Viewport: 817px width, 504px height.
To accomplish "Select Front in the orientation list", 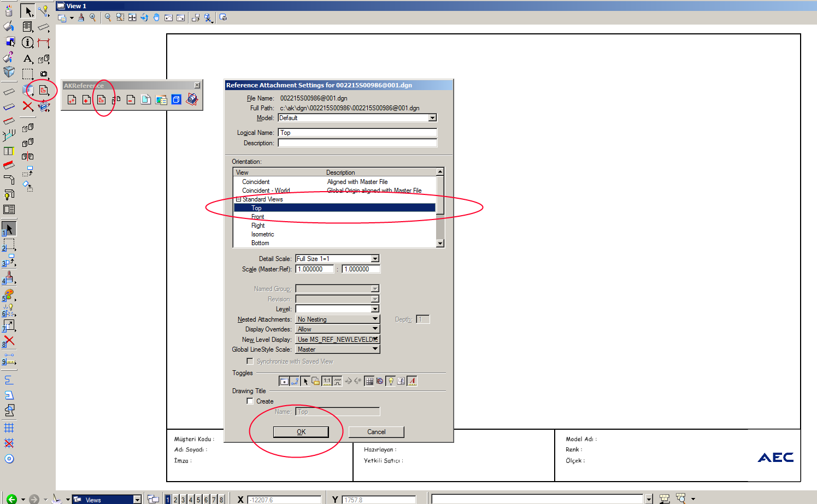I will pyautogui.click(x=257, y=217).
